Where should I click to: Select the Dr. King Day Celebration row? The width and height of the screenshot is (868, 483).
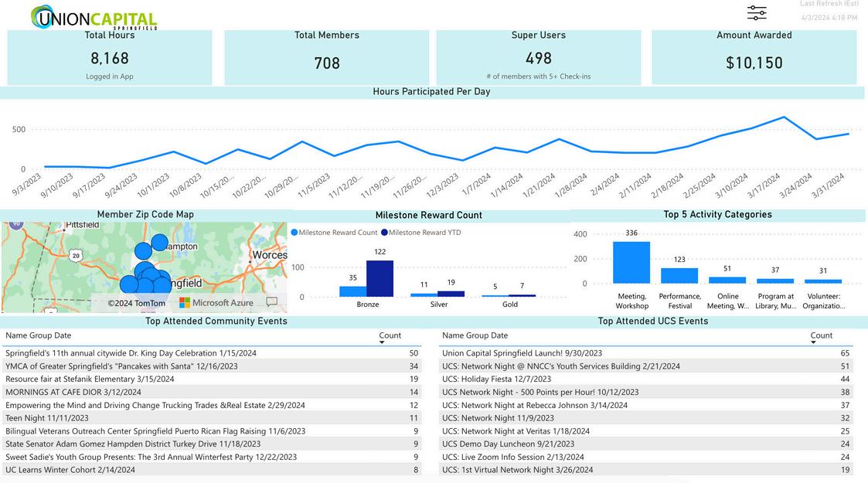click(x=212, y=353)
